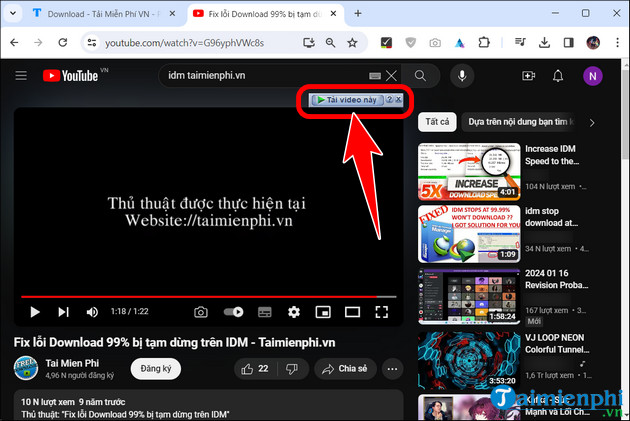Image resolution: width=630 pixels, height=421 pixels.
Task: Open the Chrome three-dot menu
Action: [618, 42]
